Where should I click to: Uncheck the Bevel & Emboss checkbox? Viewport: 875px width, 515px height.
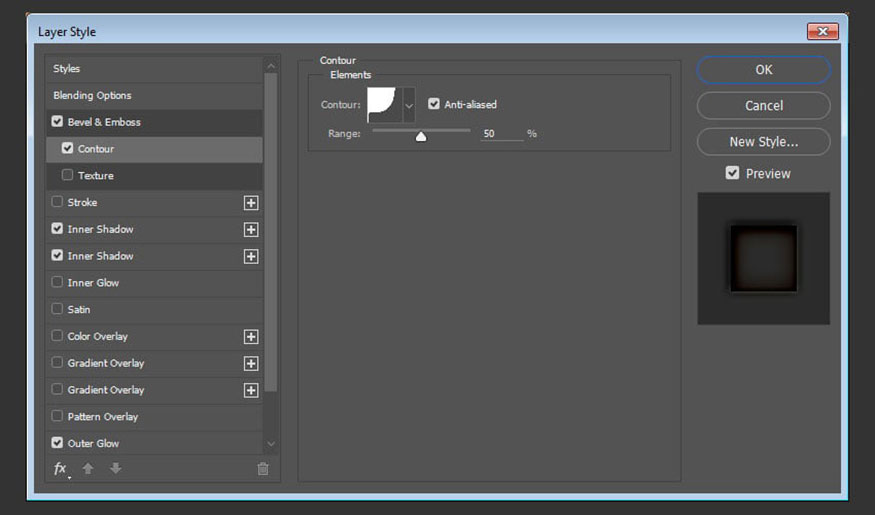pyautogui.click(x=57, y=121)
